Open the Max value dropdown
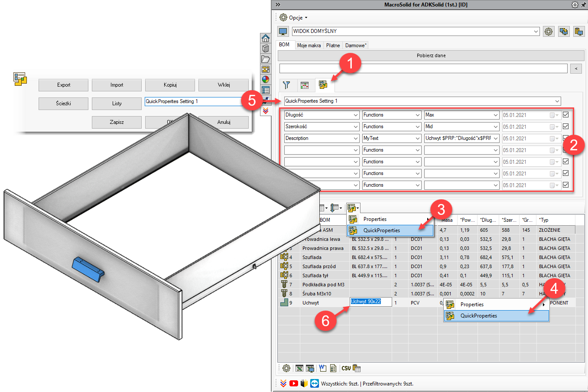 [496, 115]
